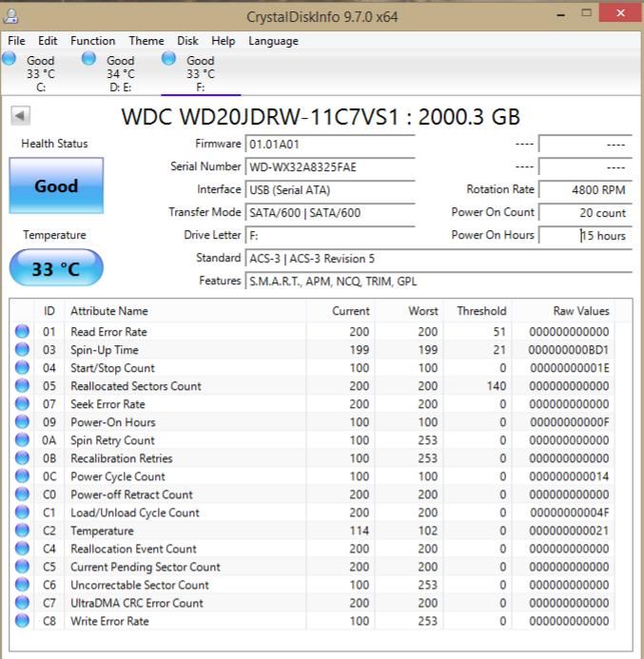Click the Threshold column header
The height and width of the screenshot is (659, 644).
pos(478,311)
